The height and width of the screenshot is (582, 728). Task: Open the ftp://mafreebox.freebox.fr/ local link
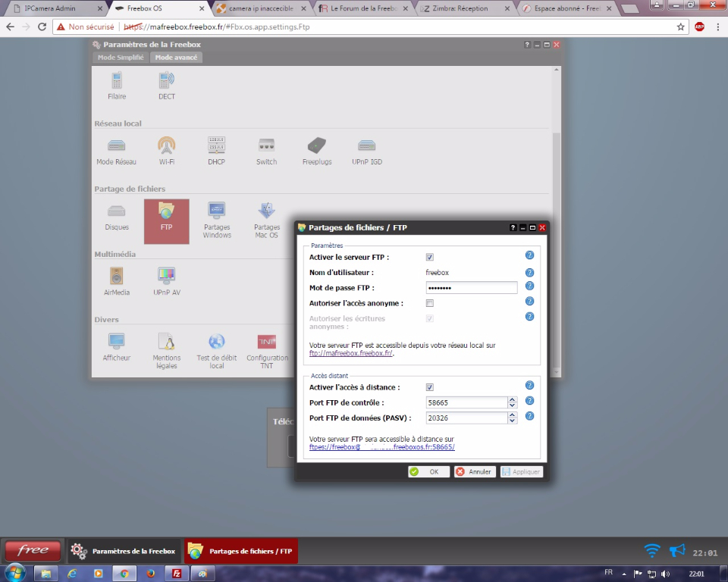point(351,353)
